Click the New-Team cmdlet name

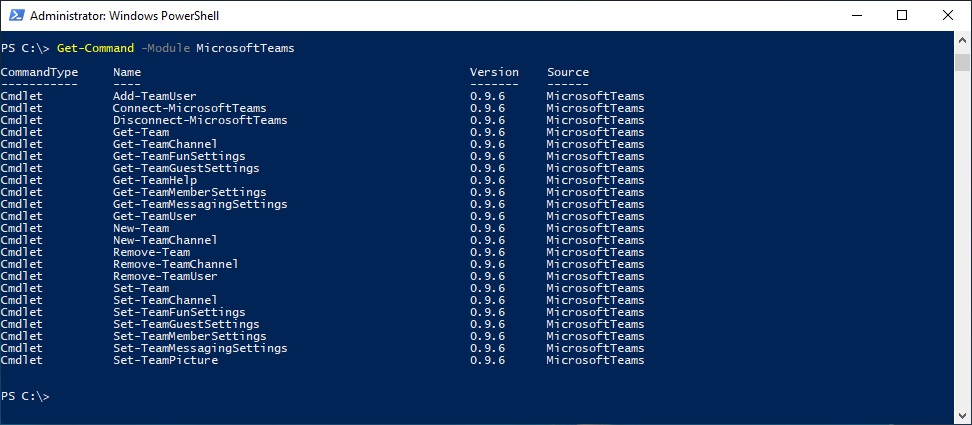[x=141, y=228]
